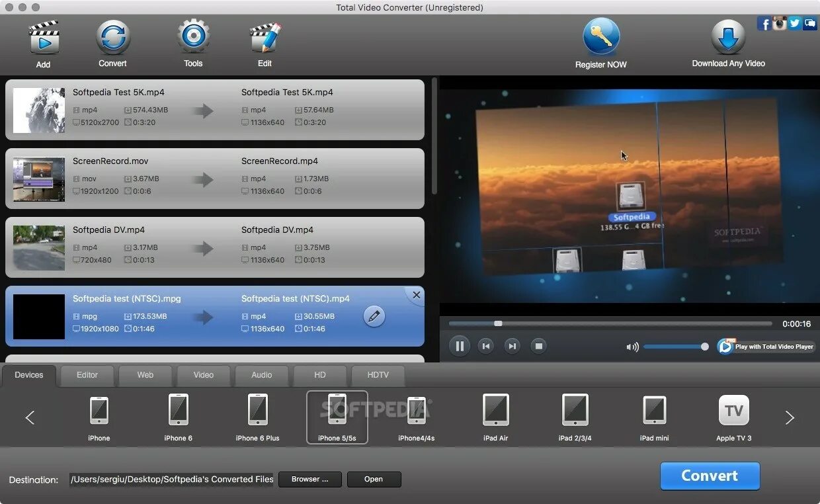Switch to the Web tab
Viewport: 820px width, 504px height.
pos(145,375)
